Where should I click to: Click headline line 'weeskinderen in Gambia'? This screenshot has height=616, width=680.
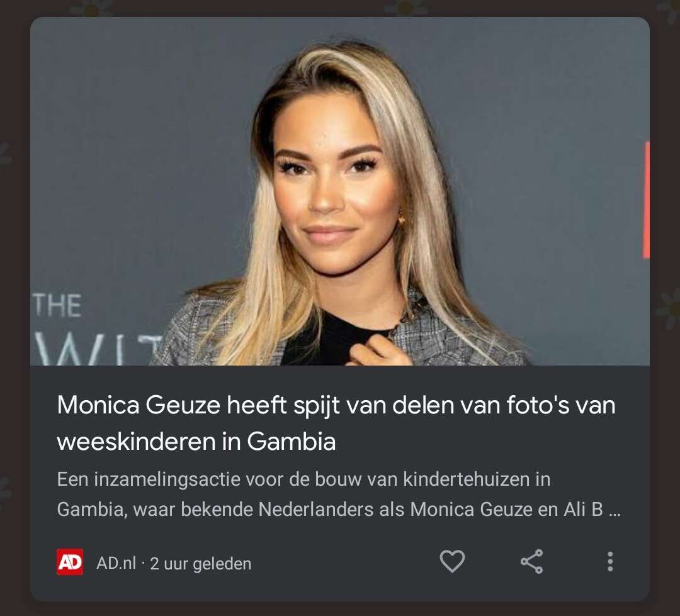point(196,442)
